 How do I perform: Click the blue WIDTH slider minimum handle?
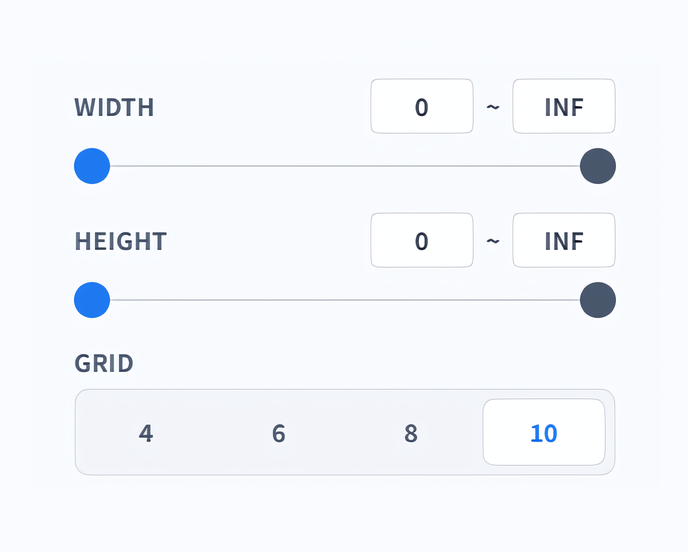coord(92,166)
